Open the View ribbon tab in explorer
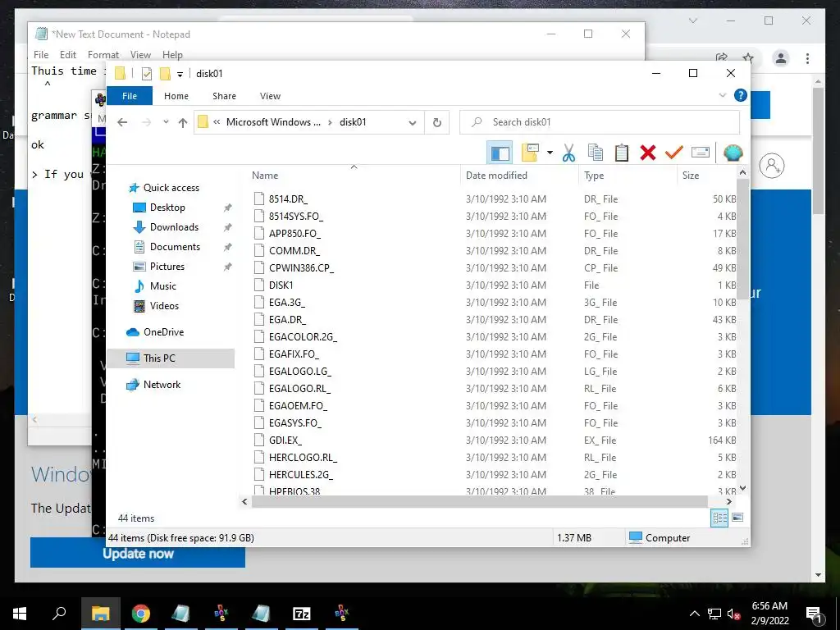This screenshot has width=840, height=630. pos(270,96)
